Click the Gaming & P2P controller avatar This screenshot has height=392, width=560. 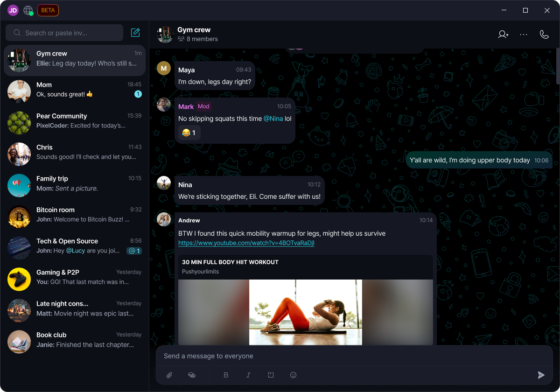pyautogui.click(x=19, y=279)
